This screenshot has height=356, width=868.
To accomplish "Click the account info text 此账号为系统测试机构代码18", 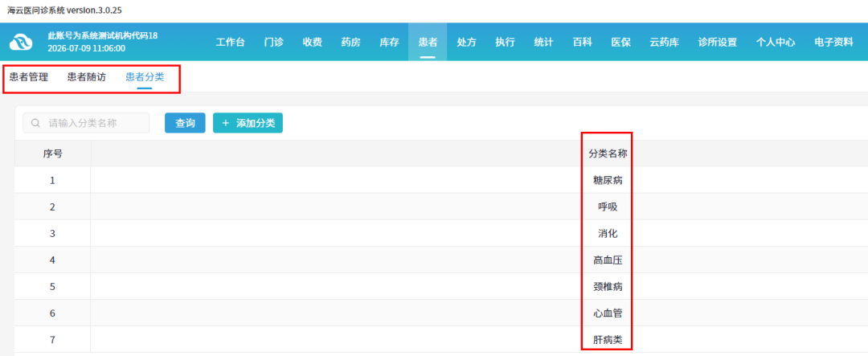I will click(103, 35).
